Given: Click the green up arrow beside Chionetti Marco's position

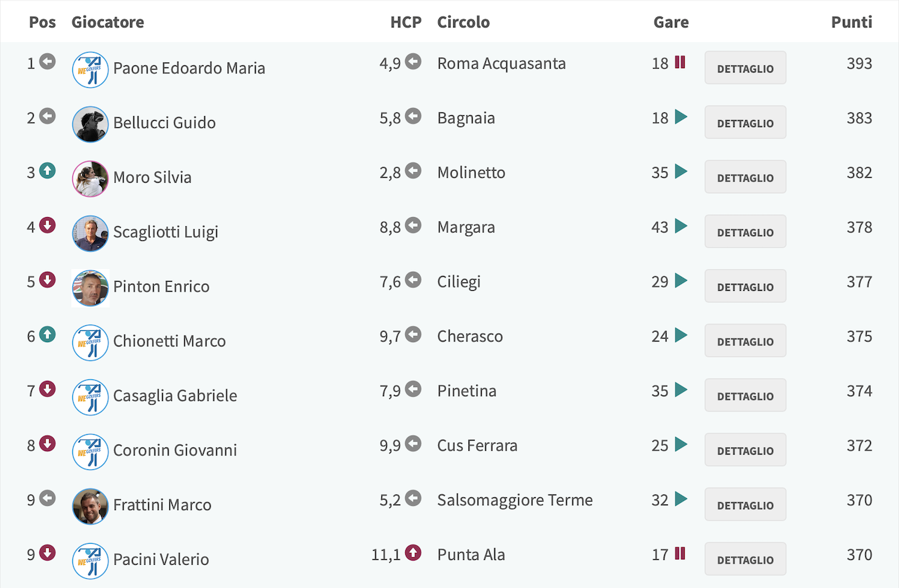Looking at the screenshot, I should coord(47,334).
